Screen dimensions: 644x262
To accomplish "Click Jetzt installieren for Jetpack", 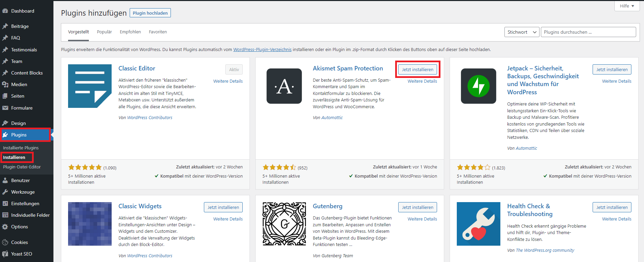I will (x=612, y=69).
